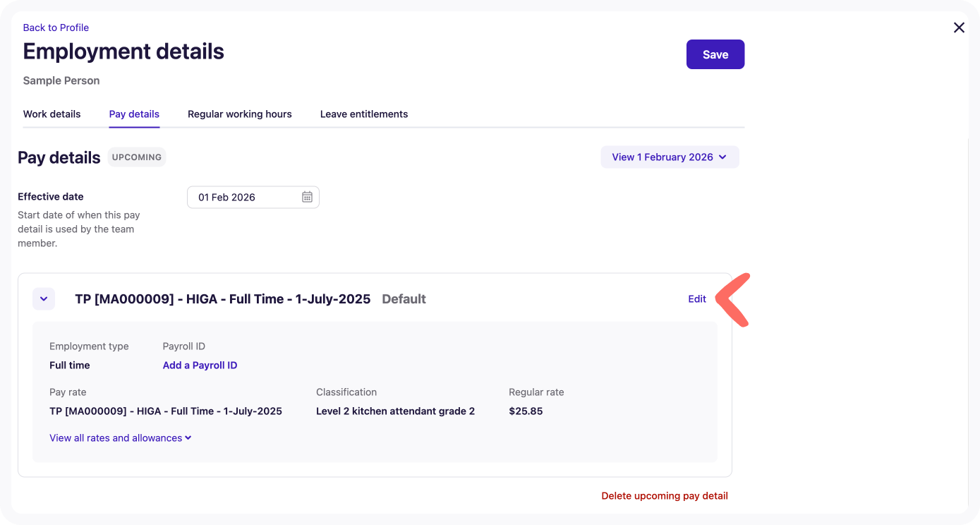This screenshot has width=980, height=525.
Task: Click the UPCOMING status badge
Action: 136,157
